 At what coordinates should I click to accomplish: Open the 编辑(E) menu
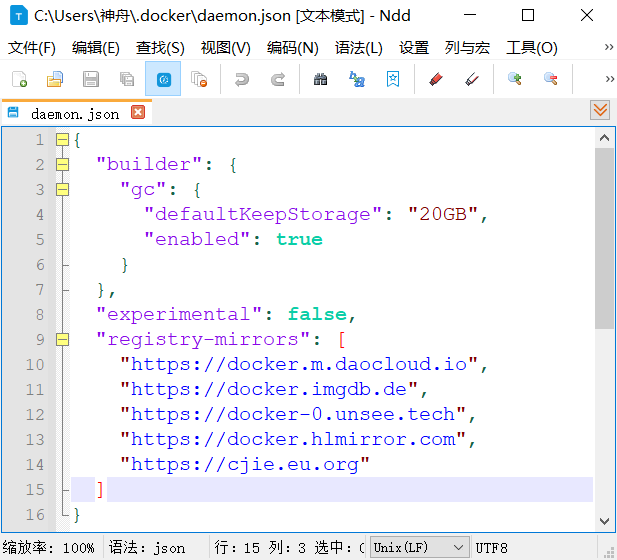coord(96,48)
